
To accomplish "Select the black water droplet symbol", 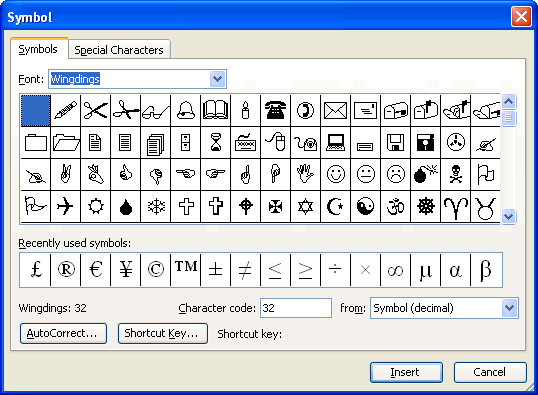I will pyautogui.click(x=126, y=207).
